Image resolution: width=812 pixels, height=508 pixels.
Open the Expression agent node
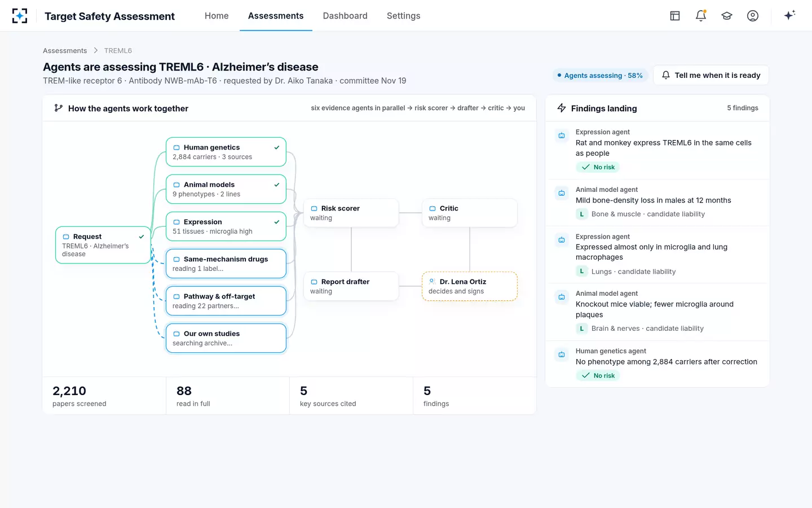click(226, 226)
